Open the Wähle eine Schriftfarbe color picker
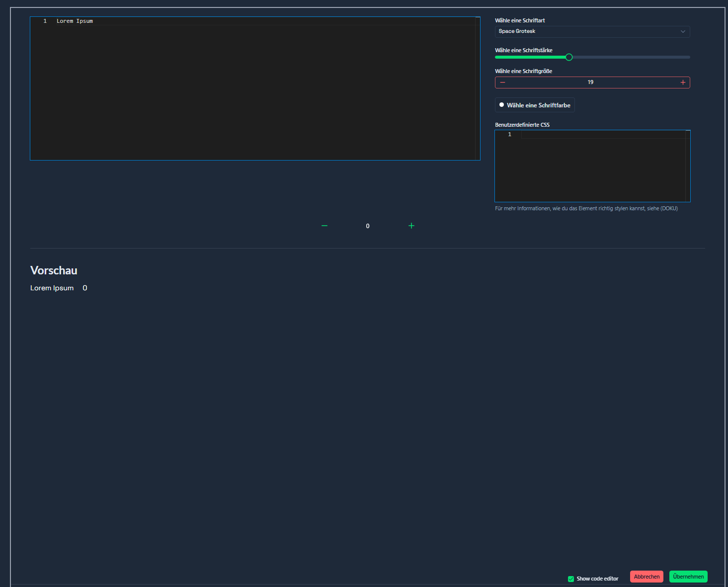This screenshot has height=587, width=728. point(538,105)
